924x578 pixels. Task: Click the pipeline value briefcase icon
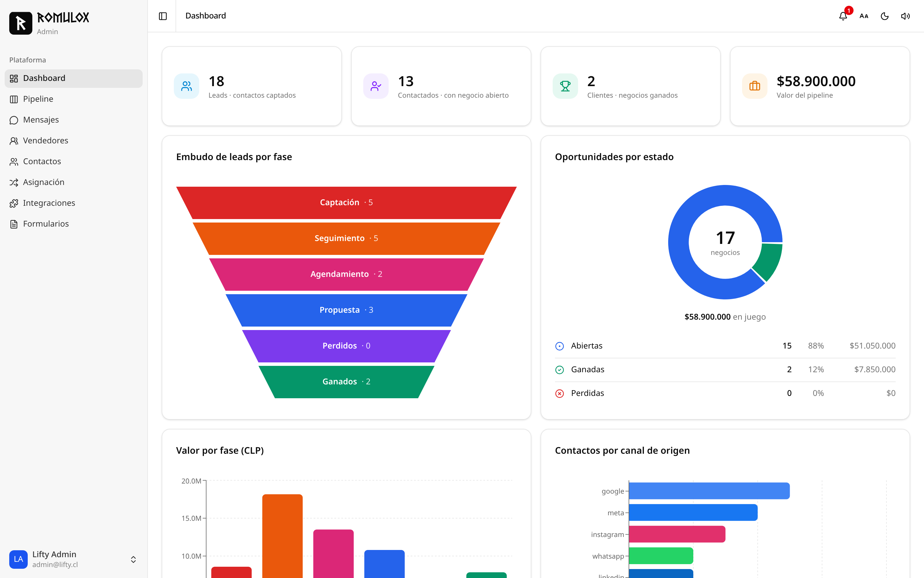click(755, 86)
